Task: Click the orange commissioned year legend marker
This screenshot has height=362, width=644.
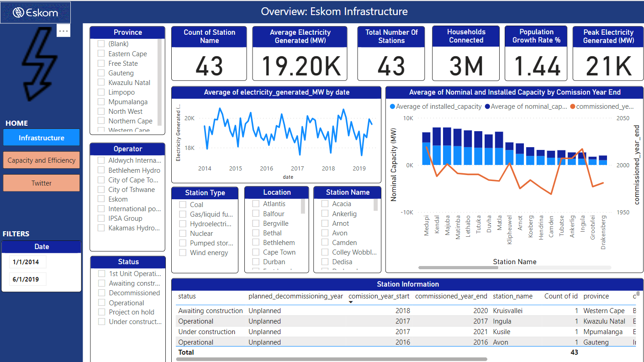Action: (x=573, y=106)
